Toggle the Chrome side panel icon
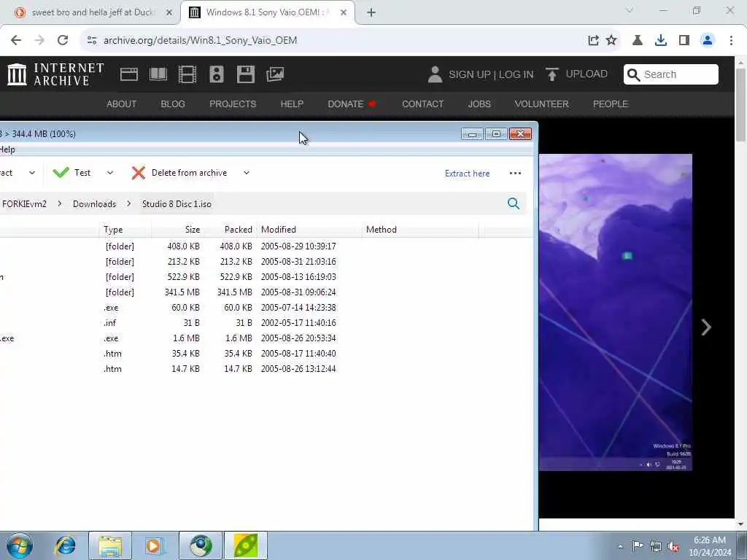The height and width of the screenshot is (560, 747). tap(684, 41)
